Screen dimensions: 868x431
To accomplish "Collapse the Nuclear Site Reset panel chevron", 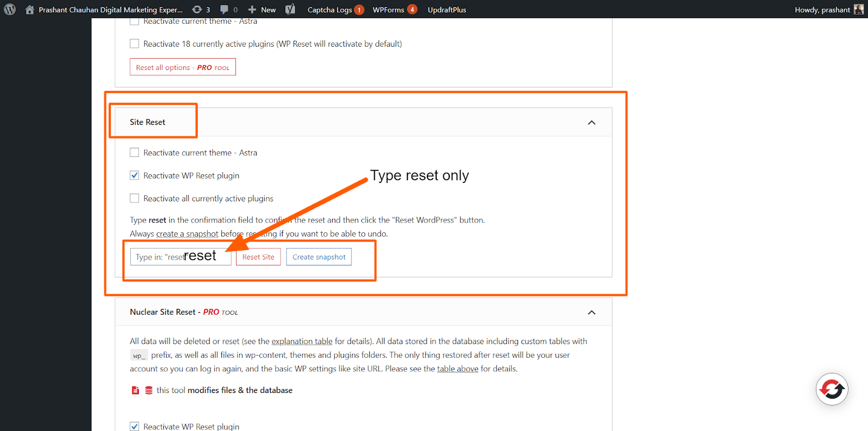I will coord(591,312).
